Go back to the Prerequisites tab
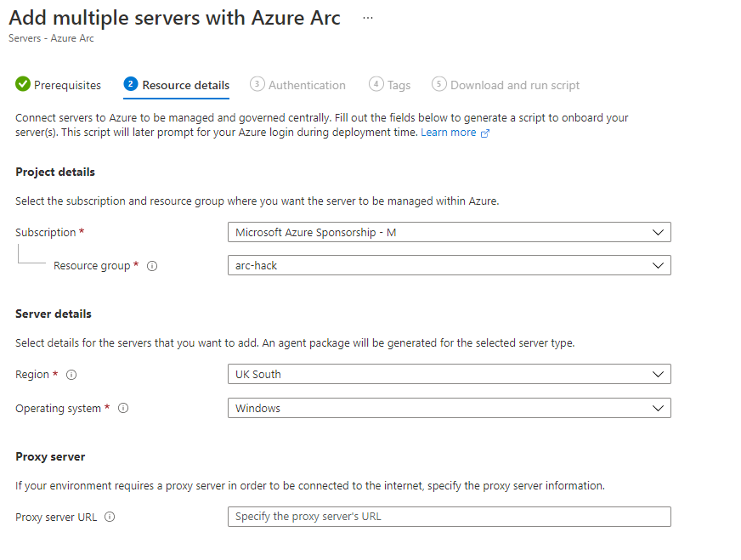This screenshot has width=741, height=560. coord(67,85)
